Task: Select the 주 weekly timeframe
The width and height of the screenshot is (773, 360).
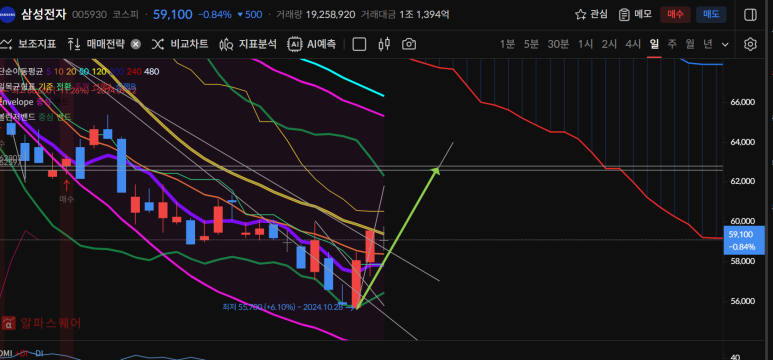Action: tap(672, 44)
